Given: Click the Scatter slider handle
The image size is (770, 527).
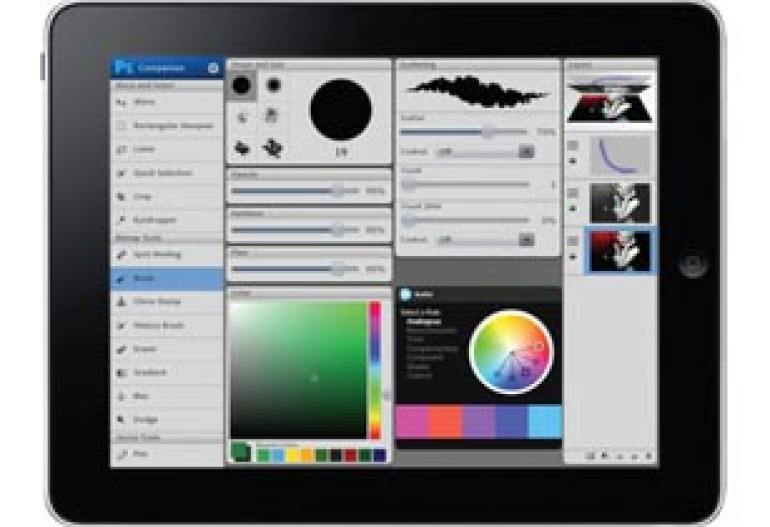Looking at the screenshot, I should [x=488, y=132].
